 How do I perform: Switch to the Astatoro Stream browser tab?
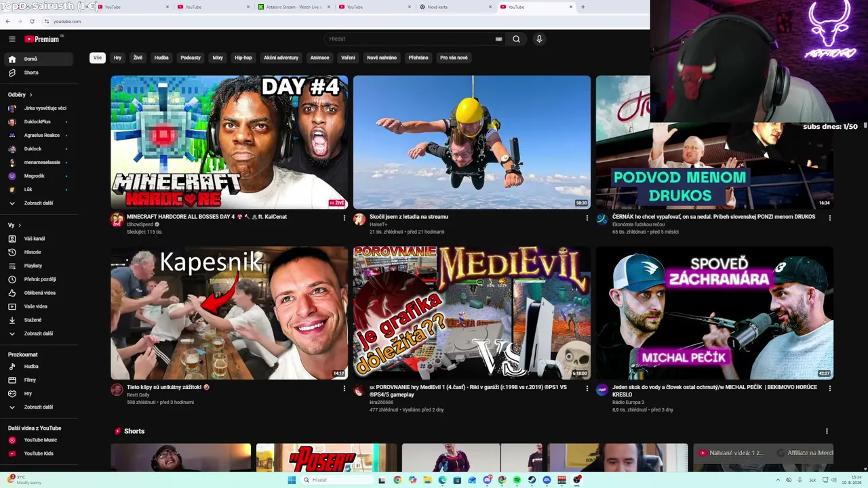click(x=294, y=7)
